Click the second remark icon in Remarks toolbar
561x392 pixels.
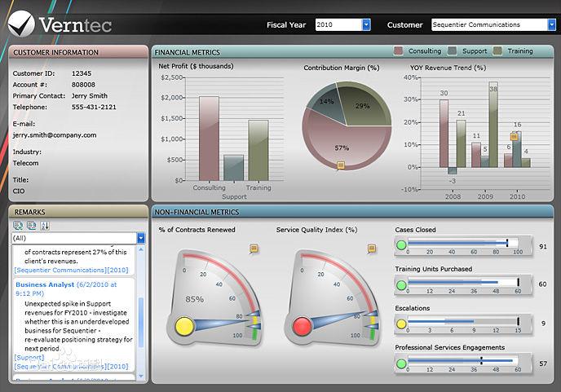(31, 226)
